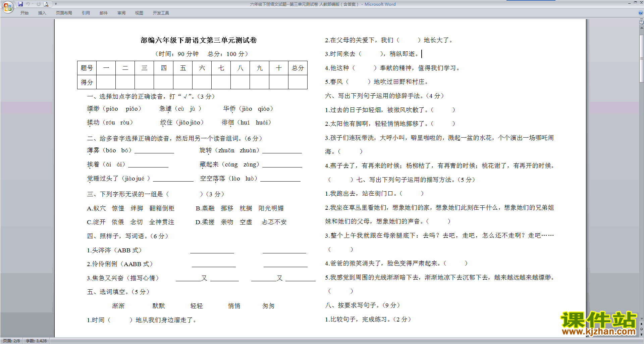Open the Office button menu
The image size is (644, 344).
7,7
